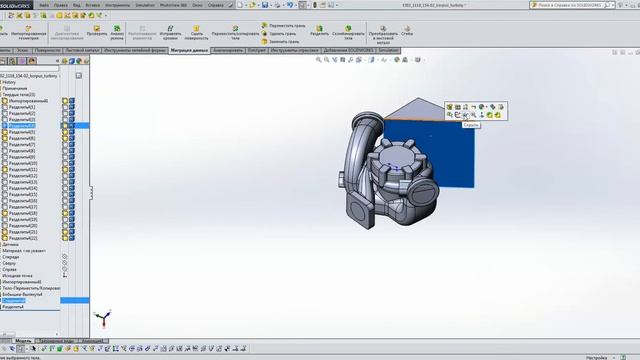This screenshot has width=640, height=360.
Task: Open the Open-file dropdown arrow
Action: pos(258,5)
